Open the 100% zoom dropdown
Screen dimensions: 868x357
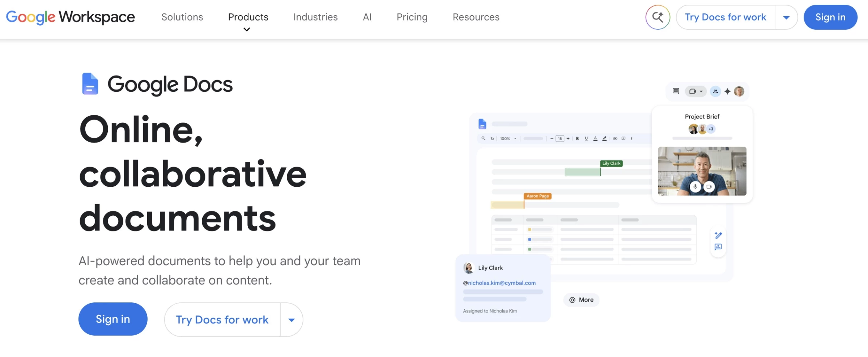(508, 138)
